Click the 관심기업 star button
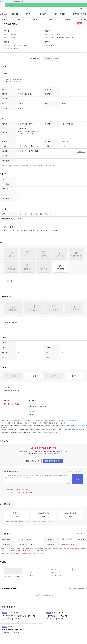The width and height of the screenshot is (87, 644). [8, 576]
